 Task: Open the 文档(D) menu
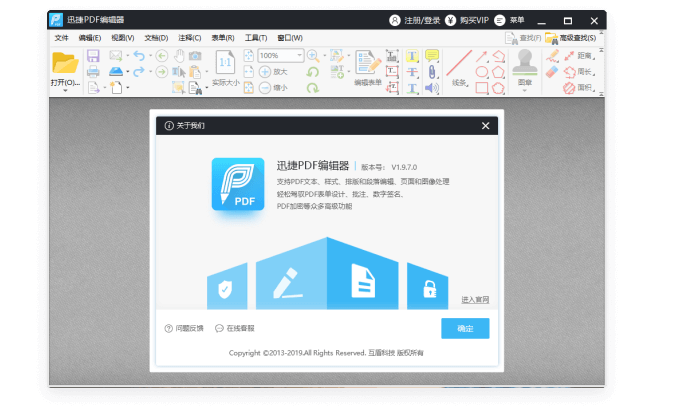coord(156,38)
